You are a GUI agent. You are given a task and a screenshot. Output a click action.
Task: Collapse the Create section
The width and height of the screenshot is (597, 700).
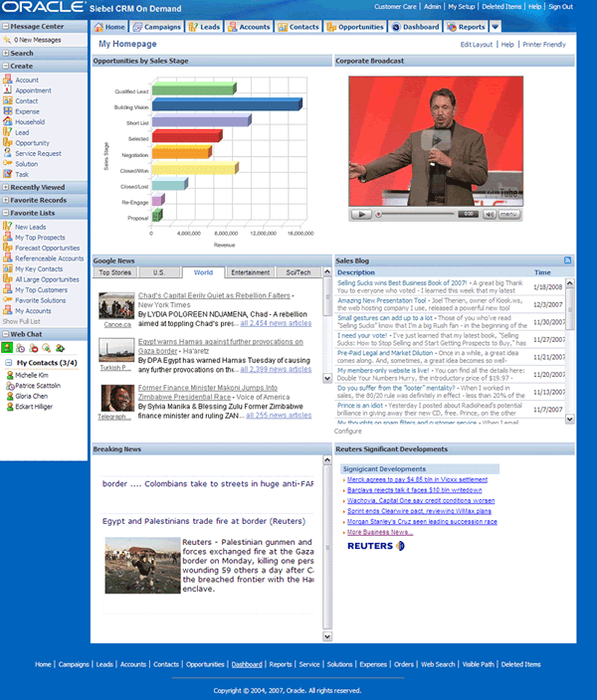tap(6, 66)
